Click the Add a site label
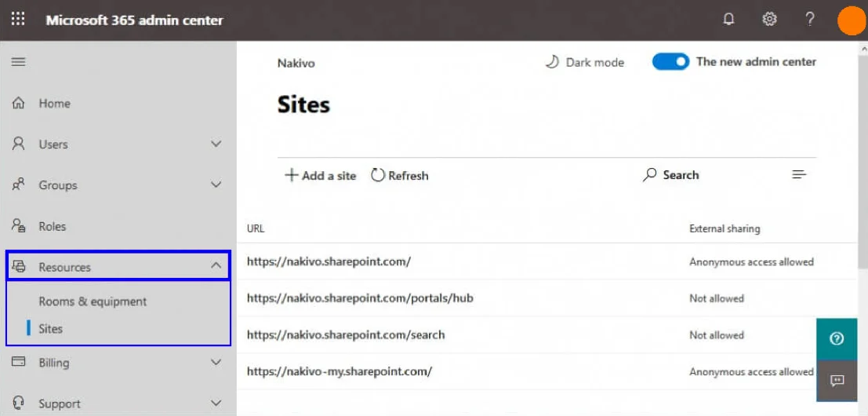868x416 pixels. pos(329,176)
